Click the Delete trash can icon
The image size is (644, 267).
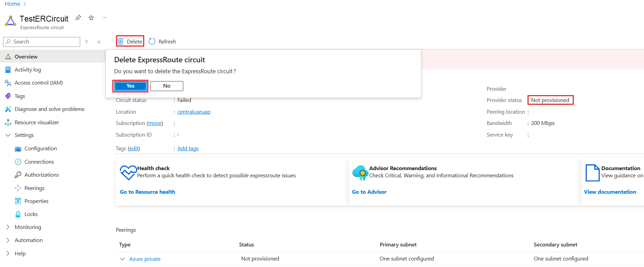point(121,41)
